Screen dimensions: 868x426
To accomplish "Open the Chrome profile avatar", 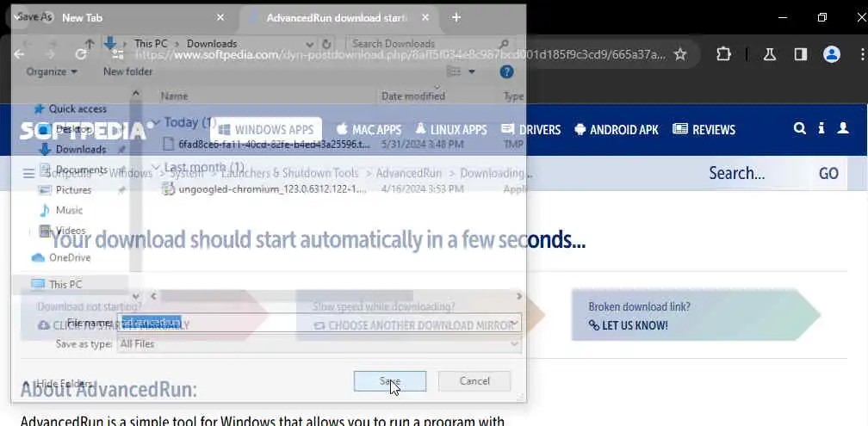I will coord(832,53).
